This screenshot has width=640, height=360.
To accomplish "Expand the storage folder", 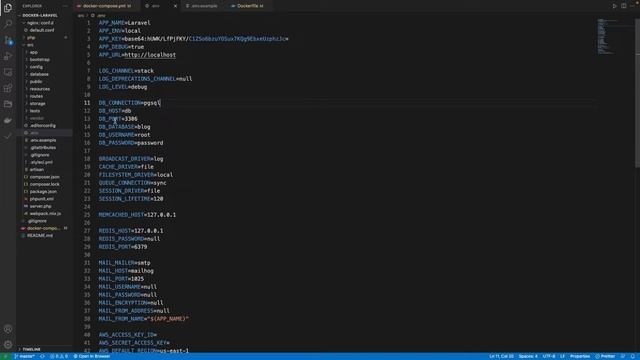I will click(x=37, y=104).
